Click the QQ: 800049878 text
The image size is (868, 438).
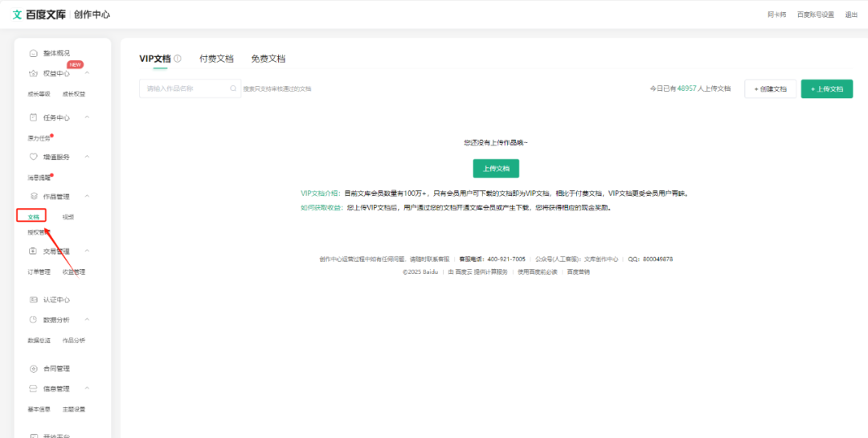coord(650,259)
